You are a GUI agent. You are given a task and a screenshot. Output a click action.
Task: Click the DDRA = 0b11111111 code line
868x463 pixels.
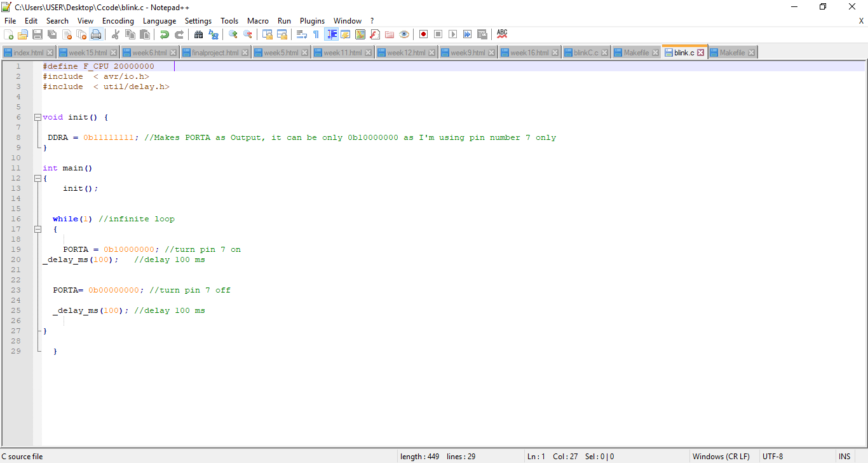pos(302,137)
